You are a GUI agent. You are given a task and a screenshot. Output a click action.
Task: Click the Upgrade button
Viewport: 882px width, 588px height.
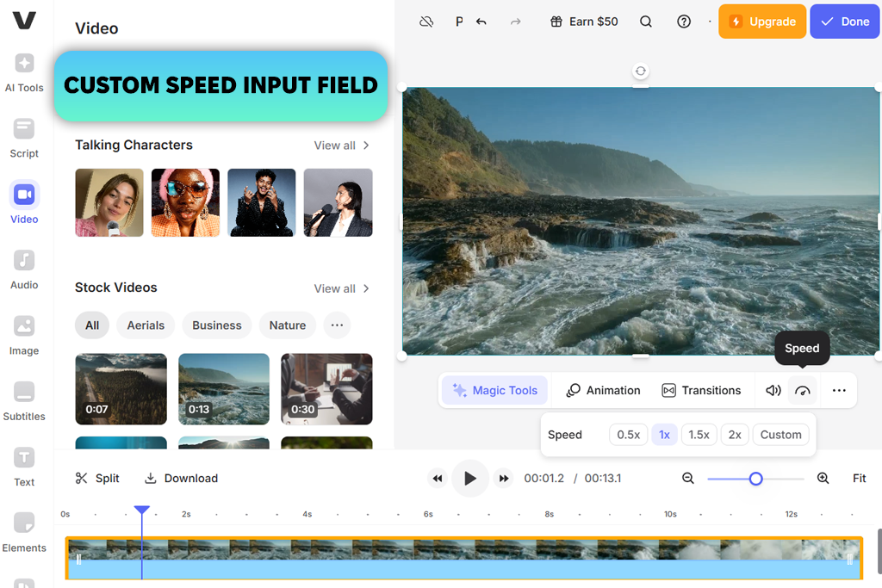pyautogui.click(x=762, y=22)
